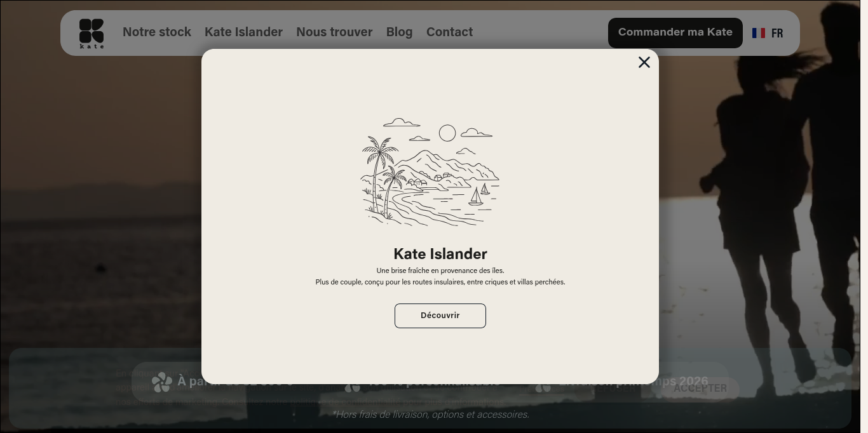Navigate to the Contact page
The height and width of the screenshot is (433, 868).
tap(449, 32)
